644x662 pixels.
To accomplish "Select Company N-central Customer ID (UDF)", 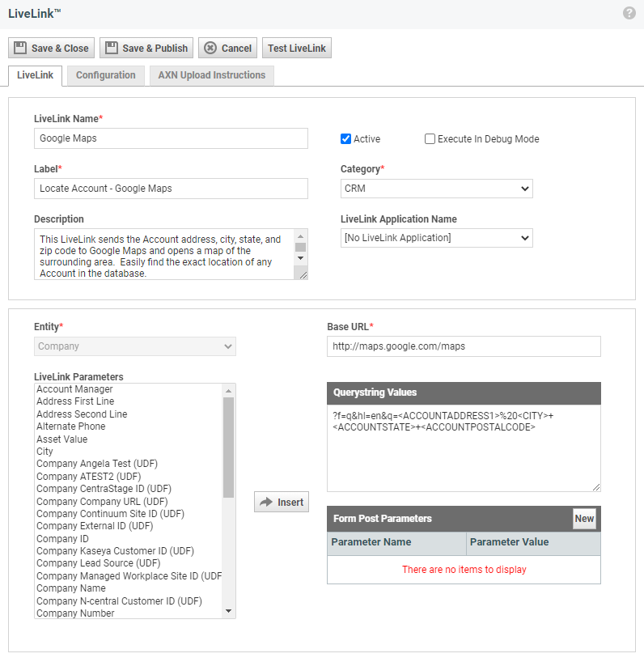I will (129, 600).
